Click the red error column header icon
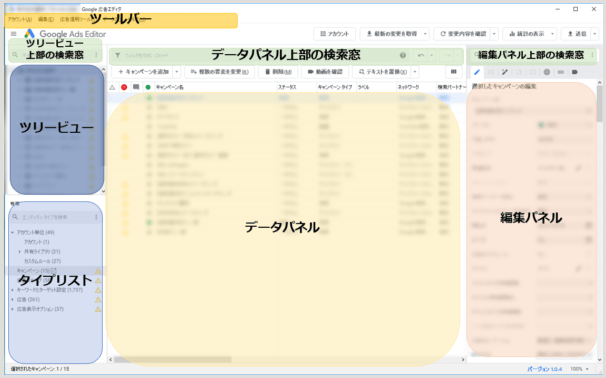This screenshot has width=606, height=378. pos(124,87)
